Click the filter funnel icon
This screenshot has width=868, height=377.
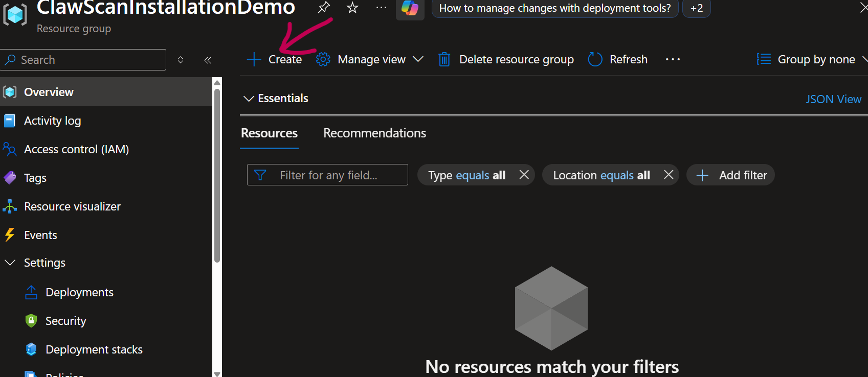(x=260, y=175)
